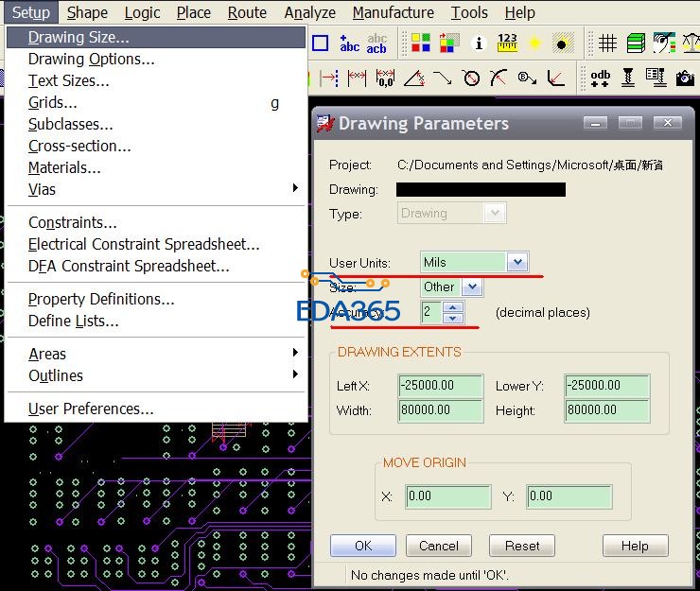700x591 pixels.
Task: Open the Manufacture menu
Action: click(393, 12)
